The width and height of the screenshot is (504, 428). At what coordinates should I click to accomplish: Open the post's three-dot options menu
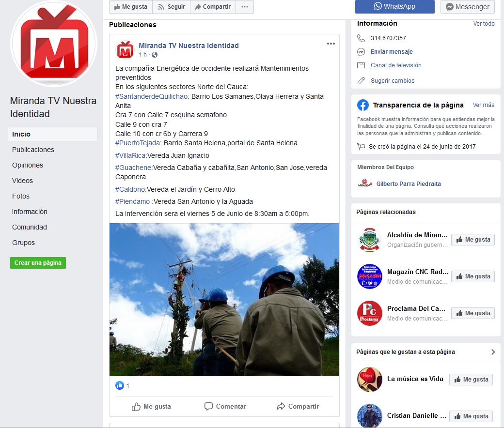[331, 44]
